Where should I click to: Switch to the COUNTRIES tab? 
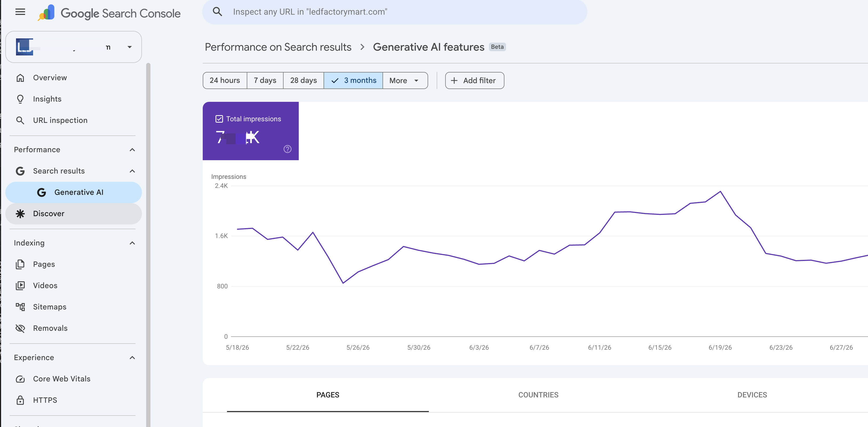[538, 395]
